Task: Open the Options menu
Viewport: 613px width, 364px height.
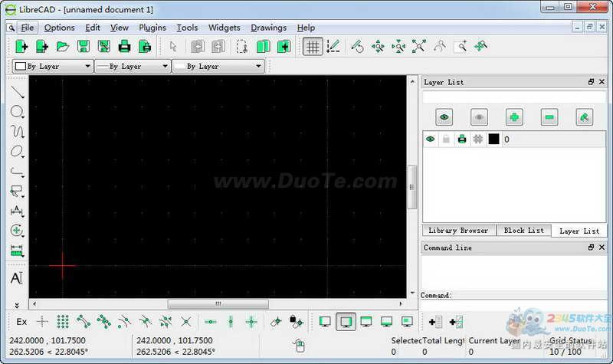Action: coord(59,28)
